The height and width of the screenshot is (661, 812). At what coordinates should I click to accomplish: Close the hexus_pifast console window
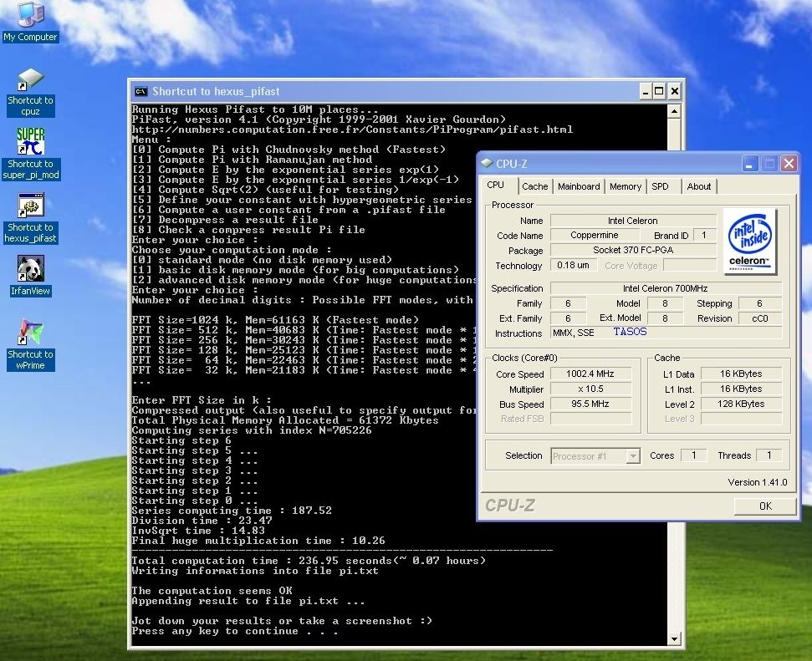point(674,92)
